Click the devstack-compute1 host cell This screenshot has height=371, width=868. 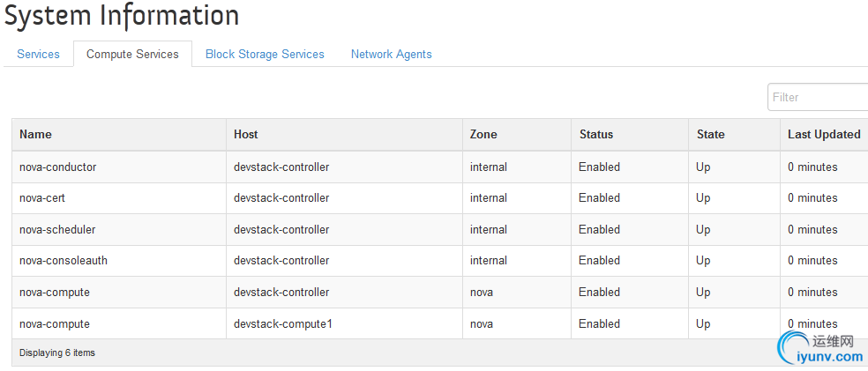click(283, 324)
